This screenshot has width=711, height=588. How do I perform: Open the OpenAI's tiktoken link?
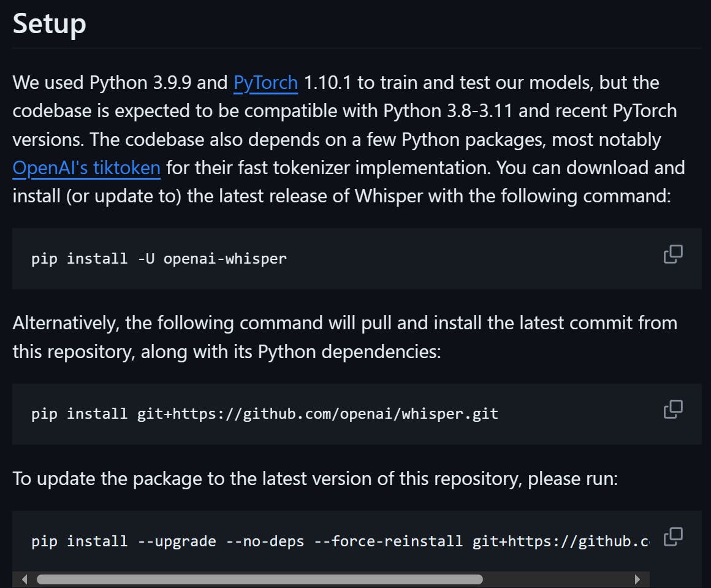point(86,168)
